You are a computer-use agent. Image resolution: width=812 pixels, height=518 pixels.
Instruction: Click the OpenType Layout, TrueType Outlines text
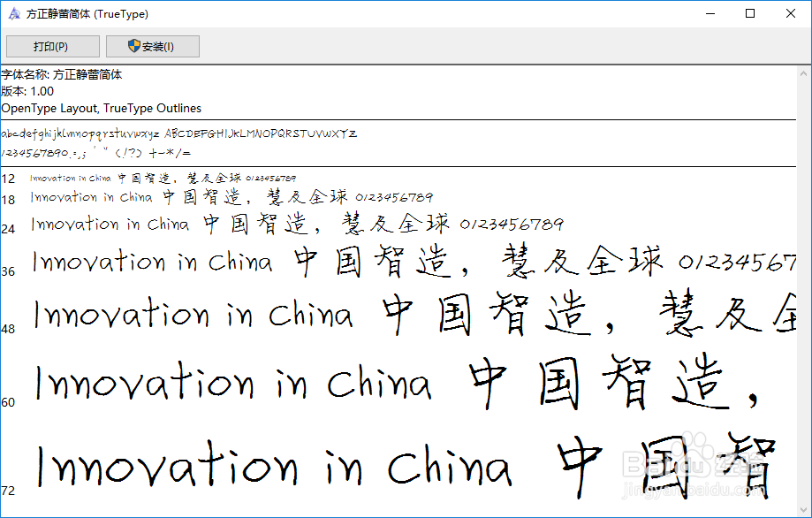[x=101, y=108]
